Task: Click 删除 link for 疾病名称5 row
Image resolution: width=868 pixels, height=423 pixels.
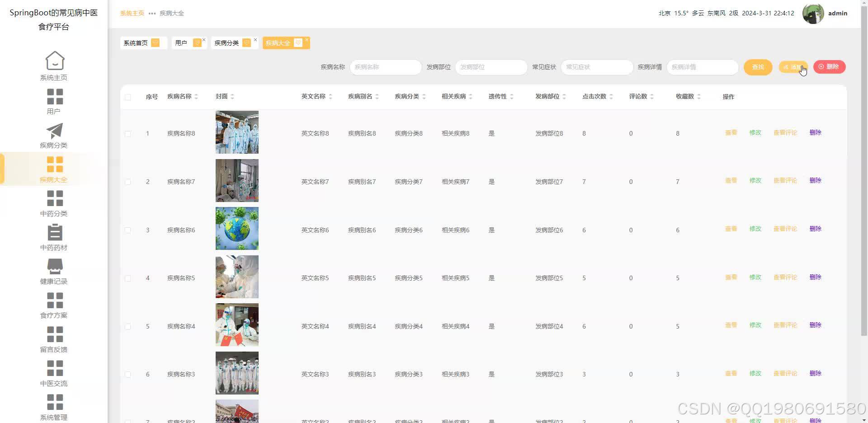Action: tap(816, 277)
